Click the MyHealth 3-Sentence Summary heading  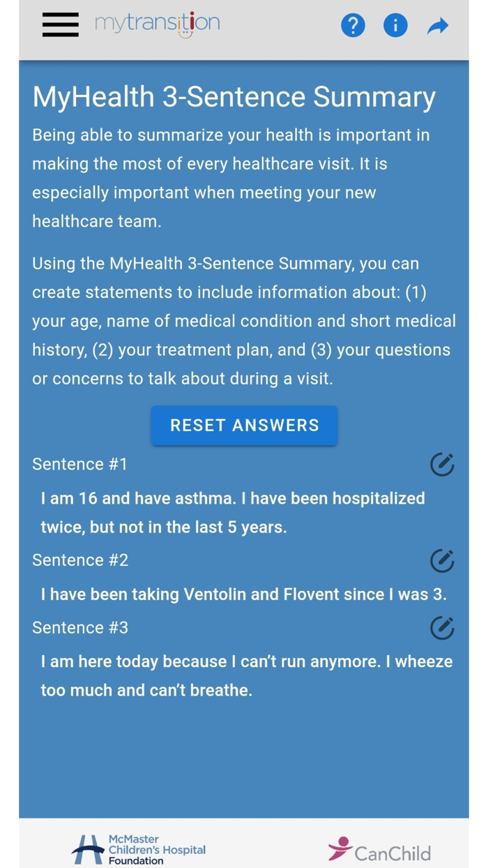[x=233, y=98]
